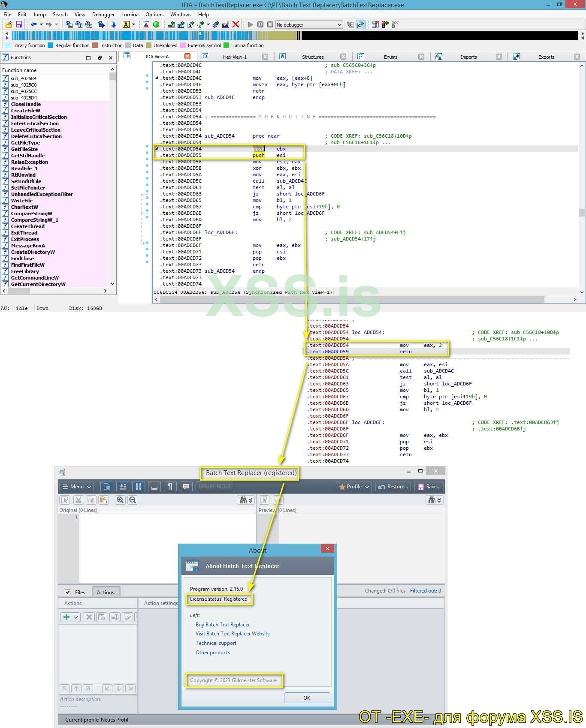Viewport: 586px width, 728px height.
Task: Click the blue asterisk toolbar icon
Action: point(216,24)
